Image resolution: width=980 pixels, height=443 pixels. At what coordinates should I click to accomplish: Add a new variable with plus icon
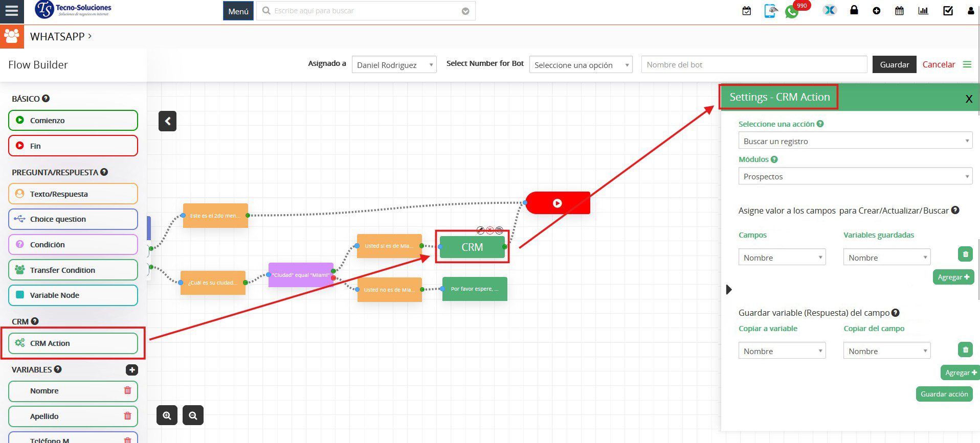(131, 369)
